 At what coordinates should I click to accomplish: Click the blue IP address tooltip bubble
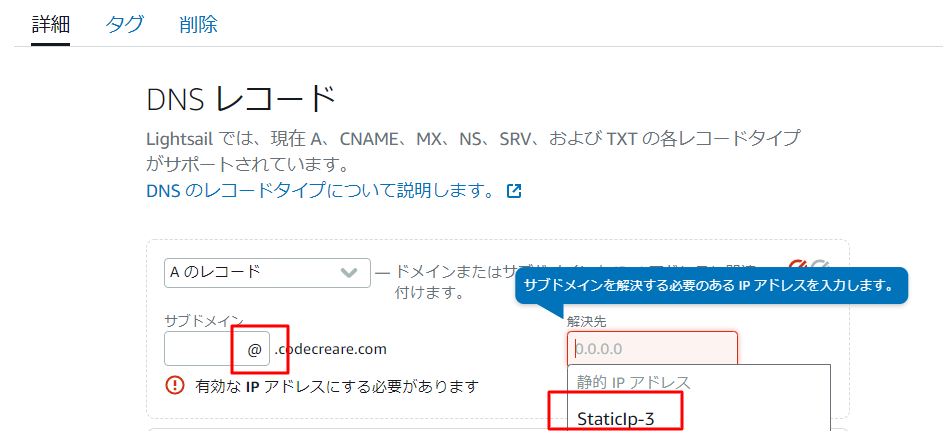[x=710, y=285]
